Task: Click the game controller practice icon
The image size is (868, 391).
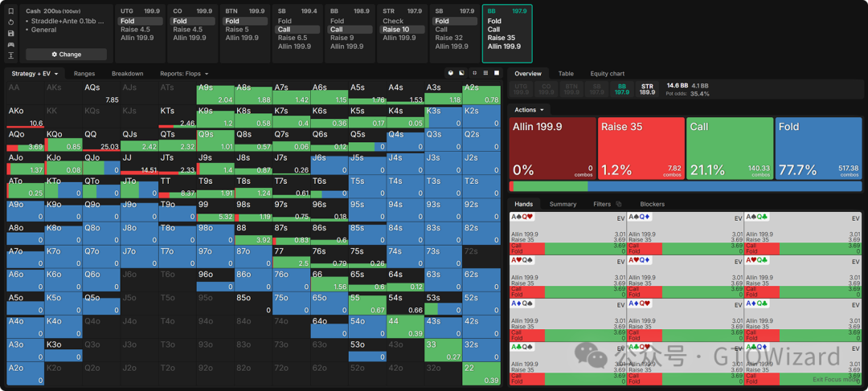Action: pos(11,44)
